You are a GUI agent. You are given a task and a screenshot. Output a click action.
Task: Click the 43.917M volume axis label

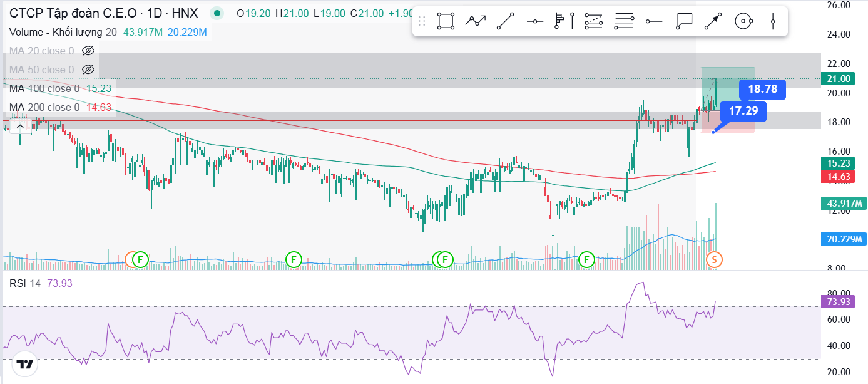(x=842, y=204)
